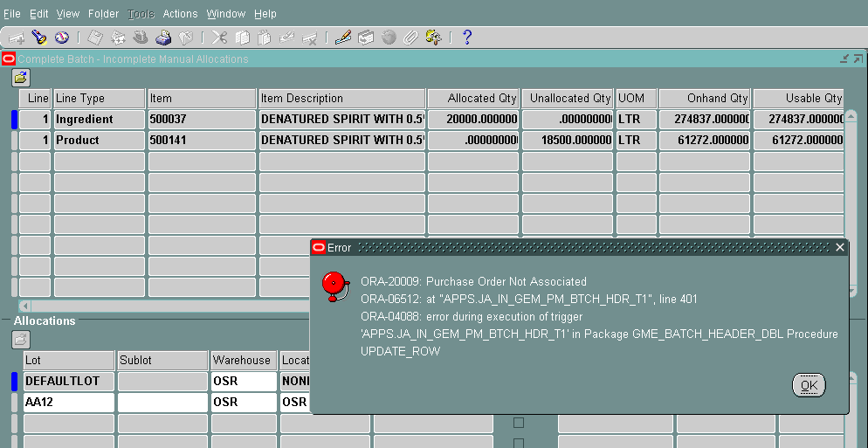Click the Ingredient line type cell
Image resolution: width=868 pixels, height=448 pixels.
point(99,120)
